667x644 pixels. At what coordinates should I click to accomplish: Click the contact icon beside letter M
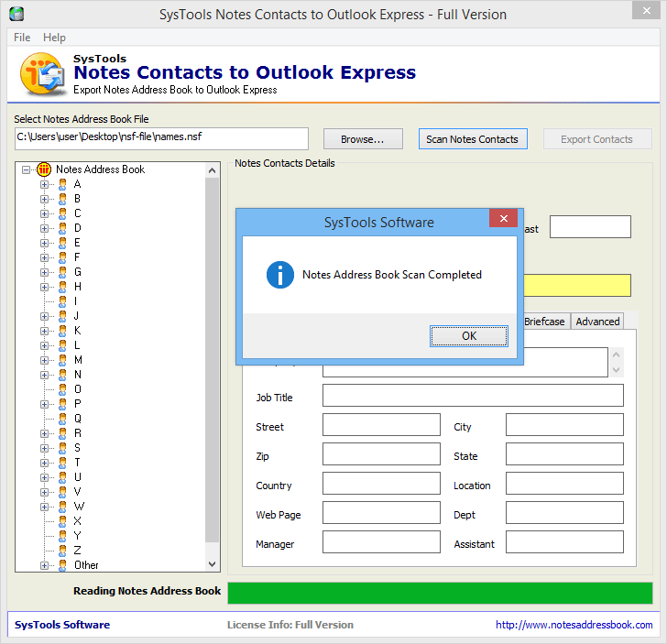[62, 360]
